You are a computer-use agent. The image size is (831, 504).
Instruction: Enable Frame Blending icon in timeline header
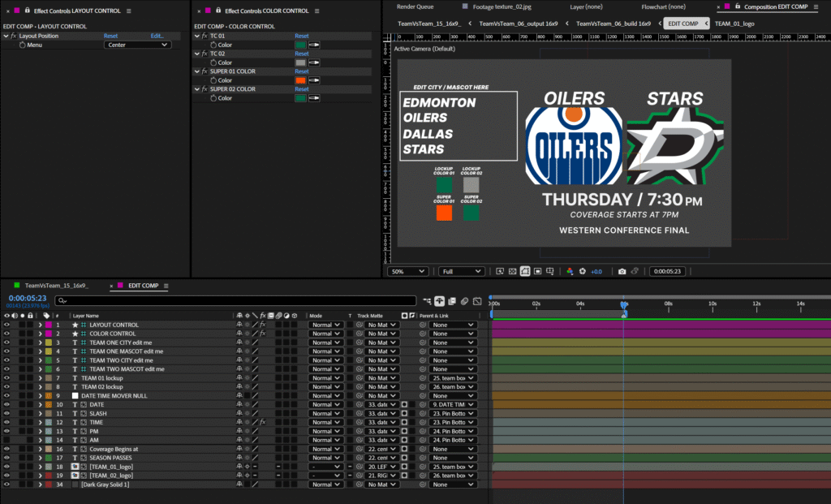coord(452,301)
